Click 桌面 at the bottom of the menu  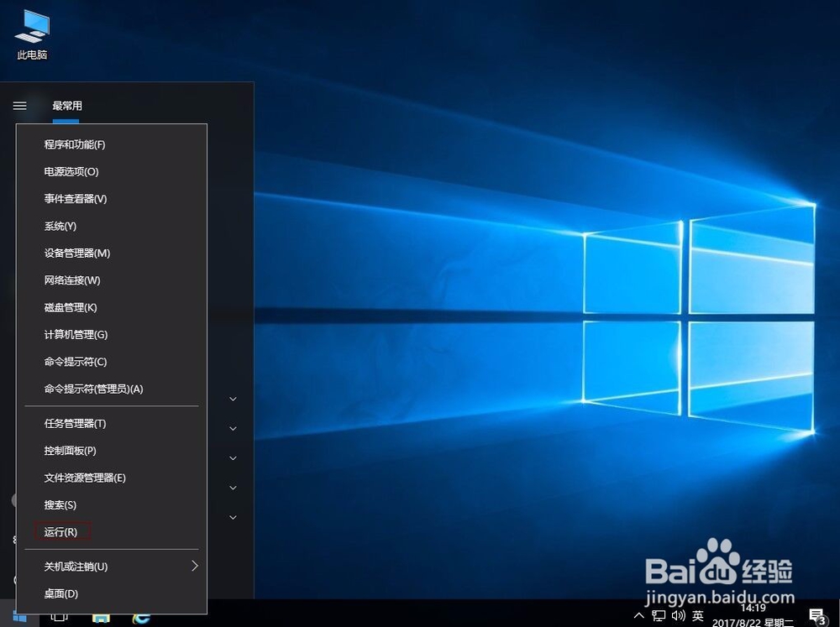click(x=60, y=593)
